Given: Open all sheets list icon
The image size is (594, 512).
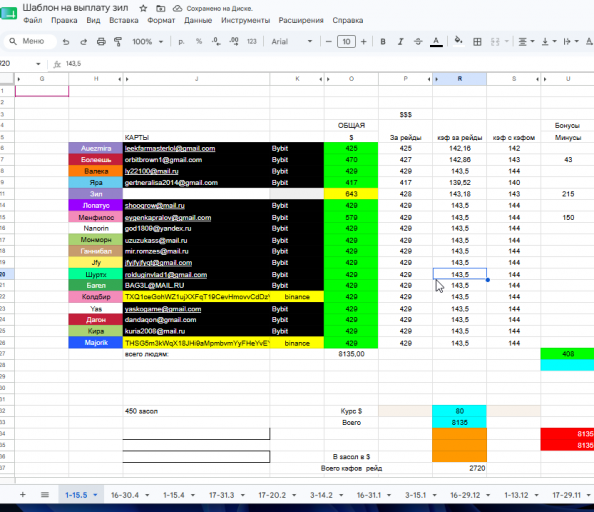Looking at the screenshot, I should [45, 495].
